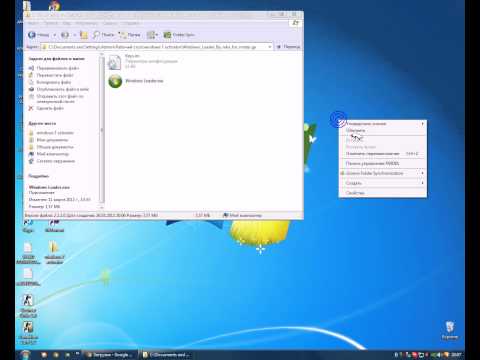480x360 pixels.
Task: Collapse the Other Places section header
Action: [x=42, y=123]
